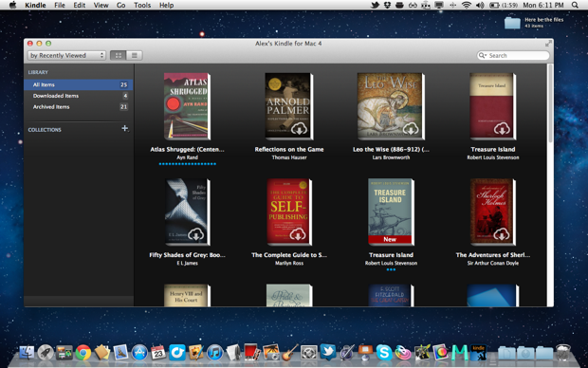Open the View menu
The height and width of the screenshot is (368, 588).
[x=101, y=6]
